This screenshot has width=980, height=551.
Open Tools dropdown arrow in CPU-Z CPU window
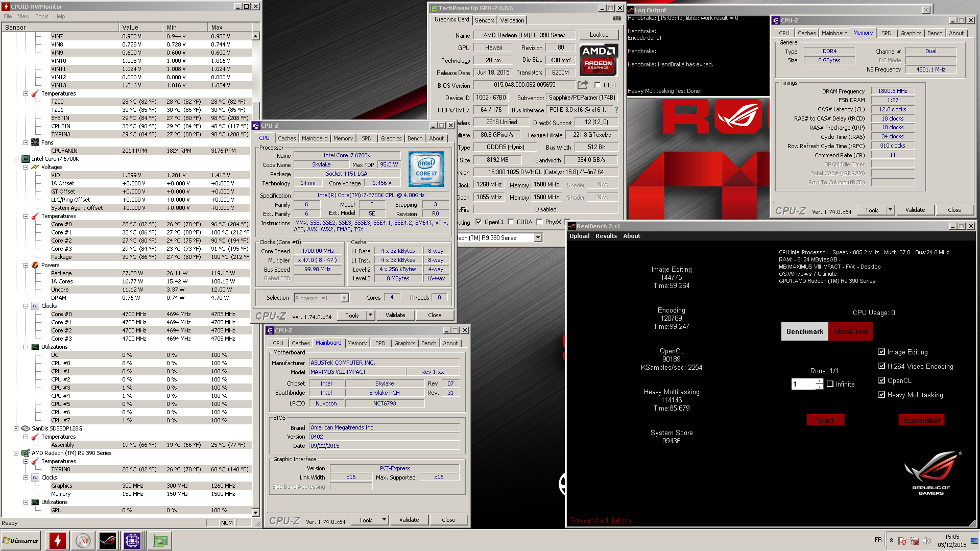pos(371,315)
